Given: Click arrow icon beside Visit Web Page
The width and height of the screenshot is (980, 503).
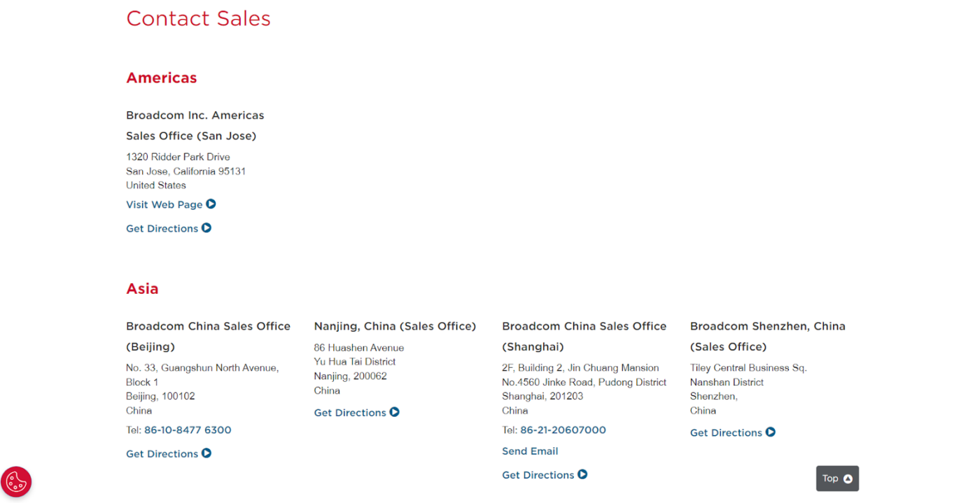Looking at the screenshot, I should pyautogui.click(x=211, y=204).
